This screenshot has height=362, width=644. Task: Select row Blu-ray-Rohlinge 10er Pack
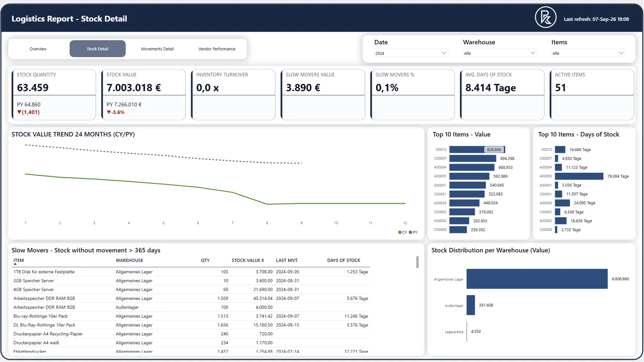[x=191, y=316]
